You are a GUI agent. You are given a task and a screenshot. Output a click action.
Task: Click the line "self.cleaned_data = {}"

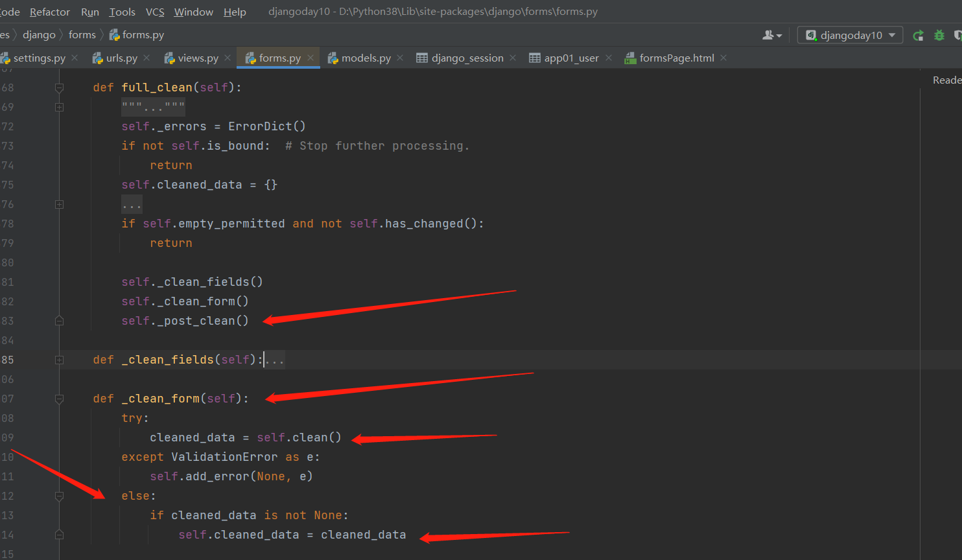tap(199, 185)
